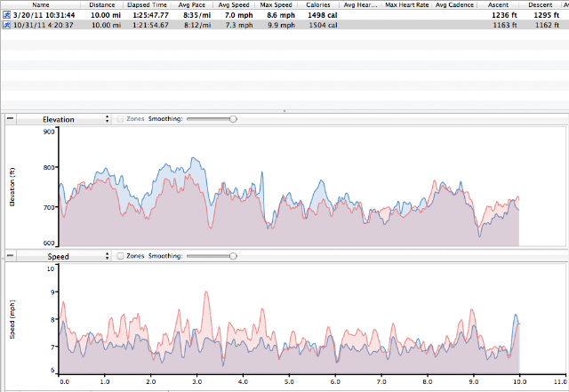Collapse the Speed chart with minus button
The width and height of the screenshot is (569, 392).
pyautogui.click(x=10, y=256)
